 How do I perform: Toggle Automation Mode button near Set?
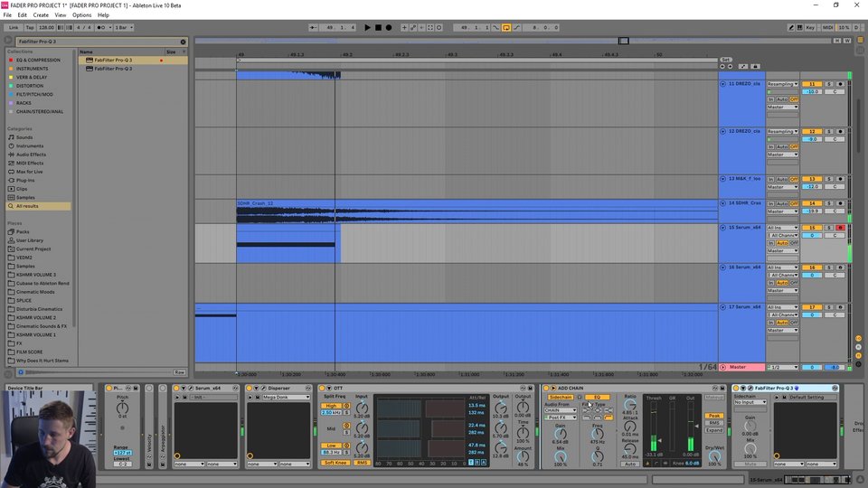(x=743, y=66)
